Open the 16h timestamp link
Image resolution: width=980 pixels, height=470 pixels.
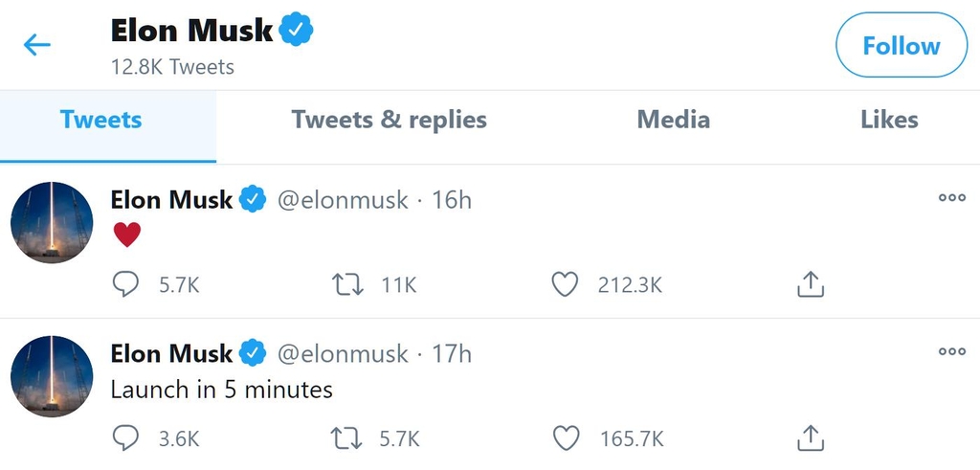452,200
